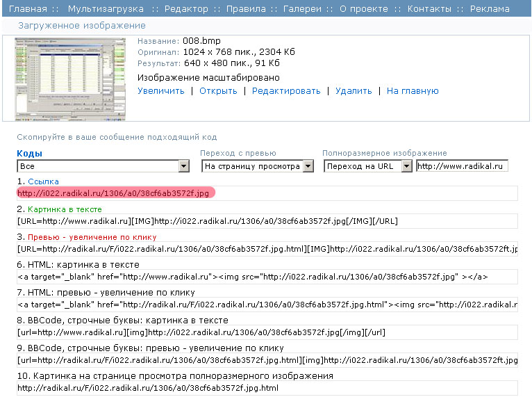Image resolution: width=532 pixels, height=397 pixels.
Task: Go to Мультизагрузка page
Action: tap(106, 9)
